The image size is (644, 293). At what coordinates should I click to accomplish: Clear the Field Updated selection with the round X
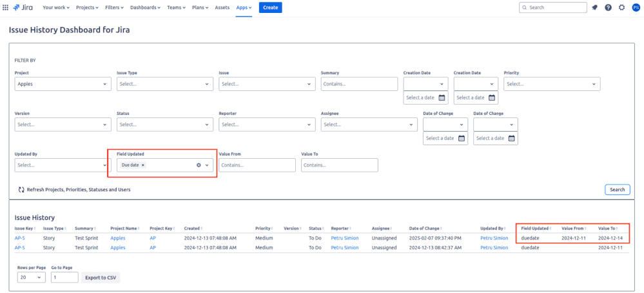[x=199, y=165]
